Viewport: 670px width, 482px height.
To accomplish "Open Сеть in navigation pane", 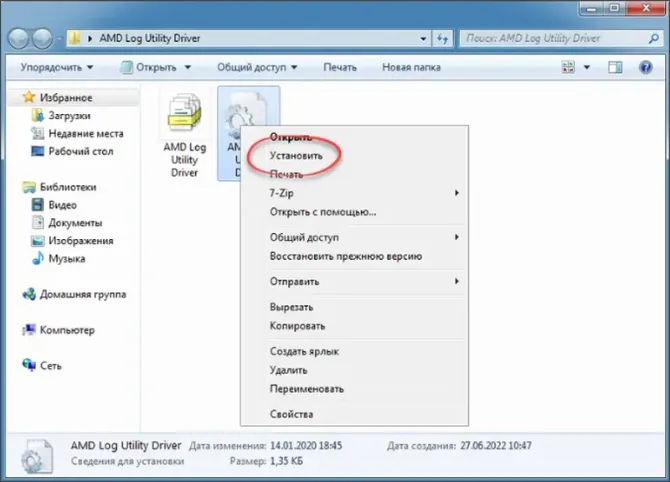I will 50,366.
